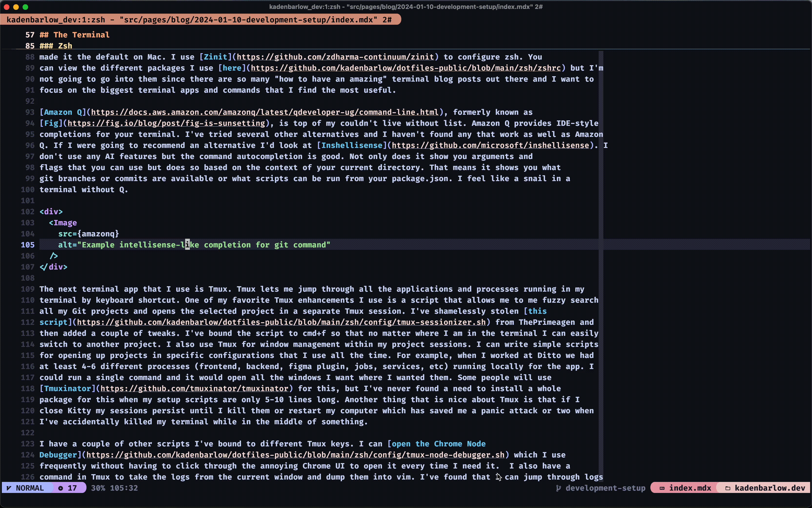
Task: Click the 'Debugger]' link text on line 124
Action: 60,455
